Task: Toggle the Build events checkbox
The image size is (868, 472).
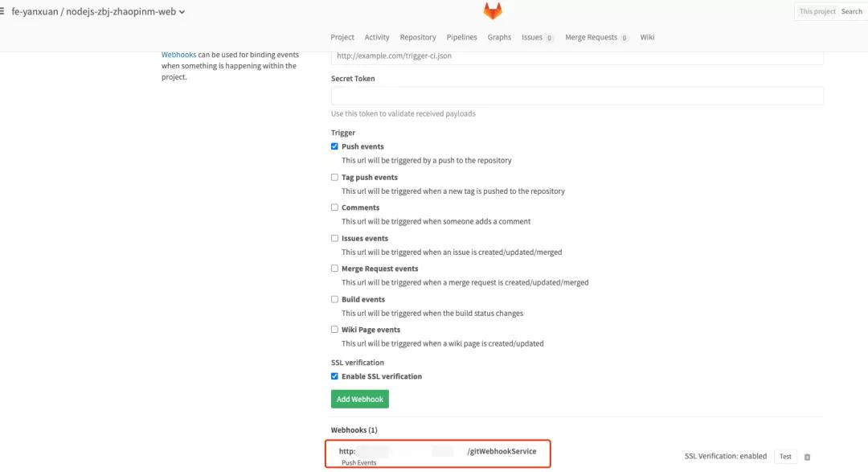Action: [334, 299]
